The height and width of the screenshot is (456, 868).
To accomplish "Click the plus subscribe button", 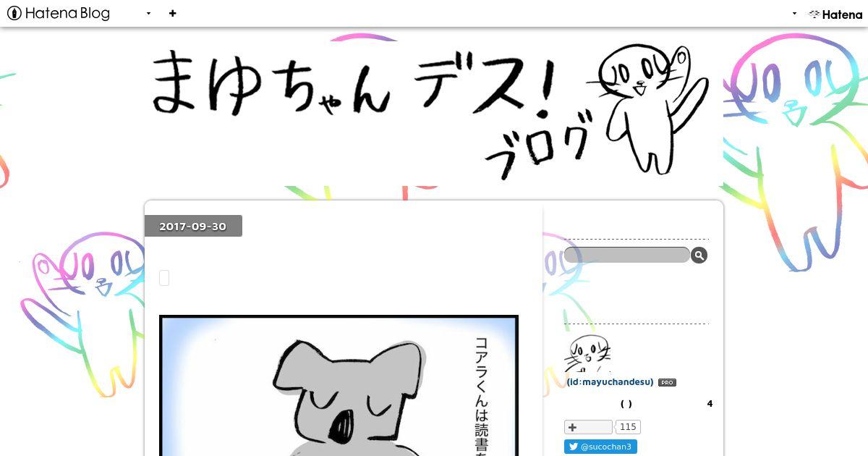I will [x=588, y=427].
